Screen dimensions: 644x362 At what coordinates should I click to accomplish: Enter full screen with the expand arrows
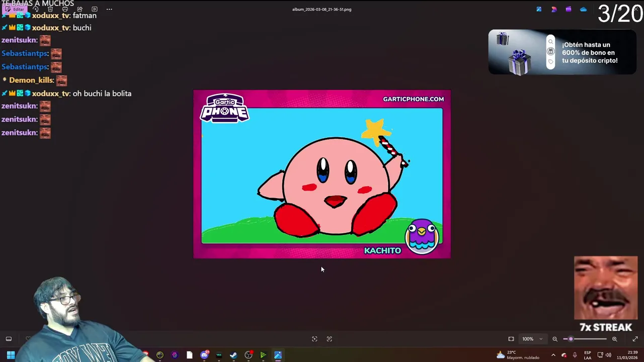(x=635, y=339)
